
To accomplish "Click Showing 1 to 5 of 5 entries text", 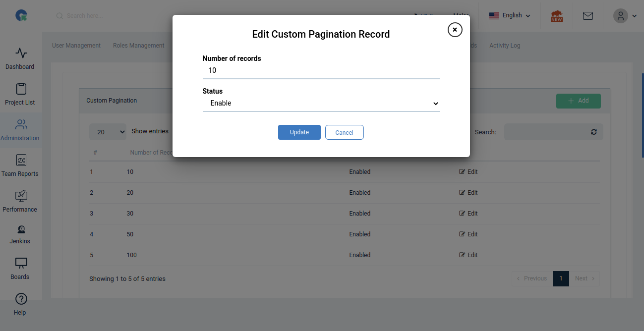I will (x=127, y=279).
